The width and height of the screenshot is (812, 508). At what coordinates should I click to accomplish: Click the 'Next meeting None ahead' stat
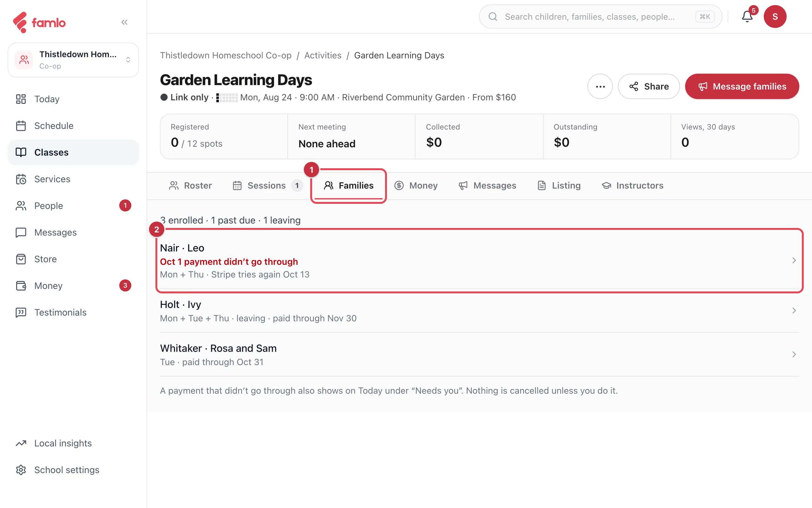tap(351, 137)
